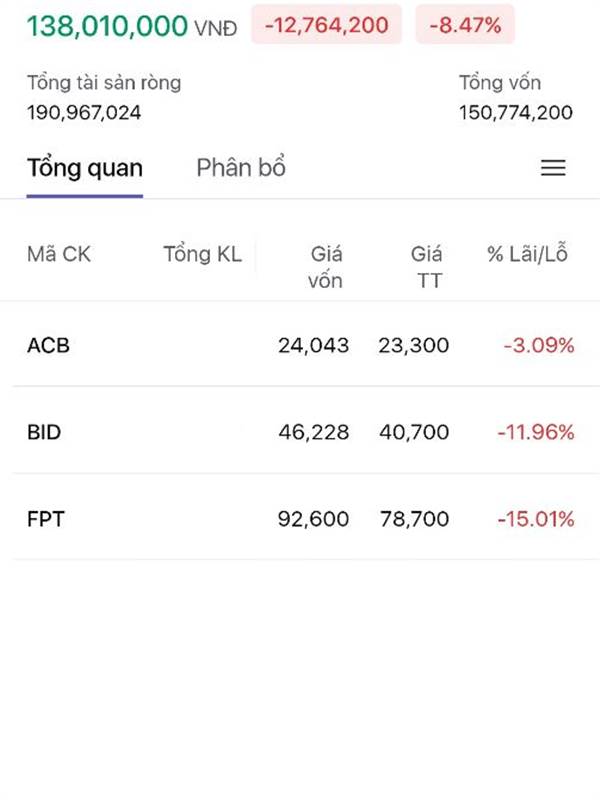Sort by Tổng KL column header
This screenshot has width=600, height=800.
[x=203, y=255]
